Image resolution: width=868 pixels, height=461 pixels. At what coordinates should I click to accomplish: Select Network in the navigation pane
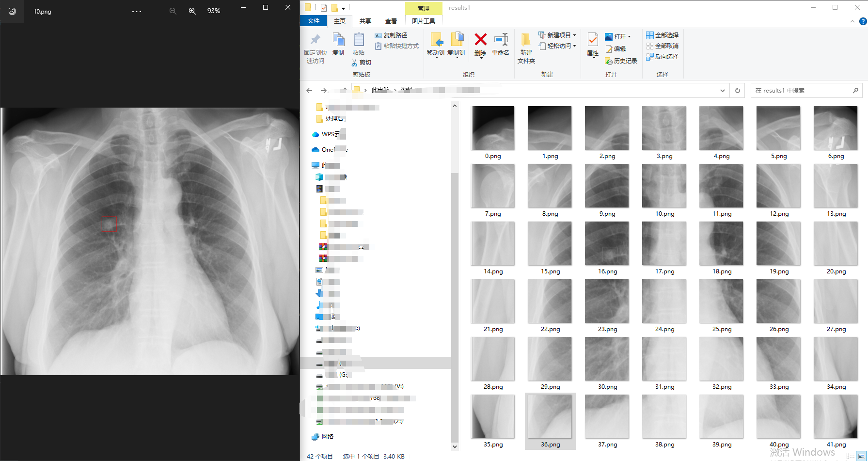(x=323, y=437)
